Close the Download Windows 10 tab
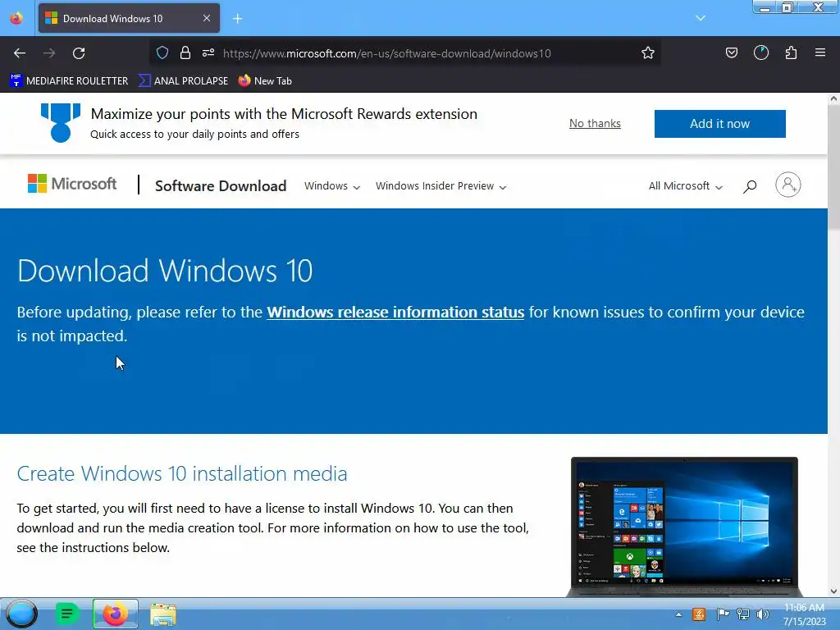Screen dimensions: 840x630 click(207, 18)
